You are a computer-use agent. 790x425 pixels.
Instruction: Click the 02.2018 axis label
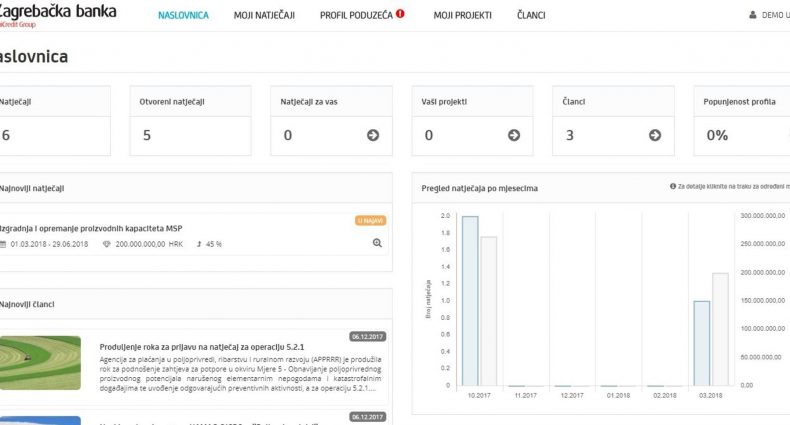(x=665, y=396)
